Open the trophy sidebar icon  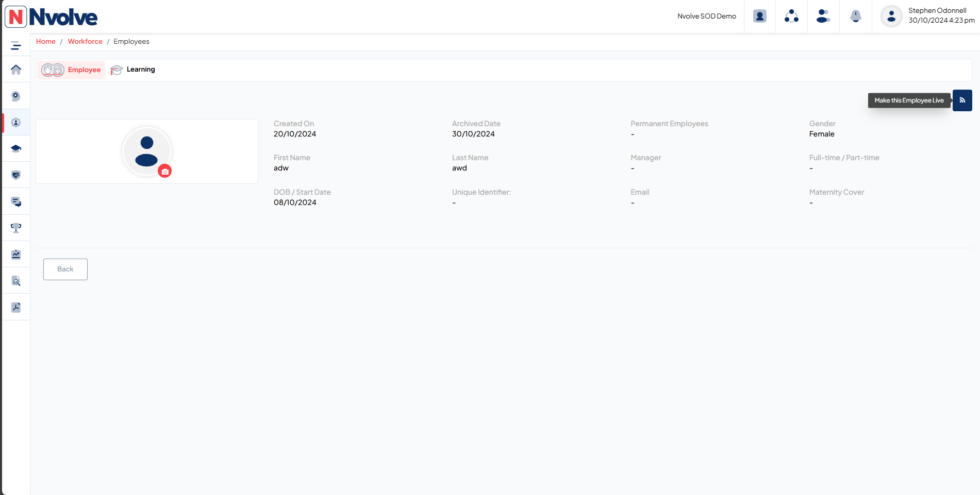(16, 228)
